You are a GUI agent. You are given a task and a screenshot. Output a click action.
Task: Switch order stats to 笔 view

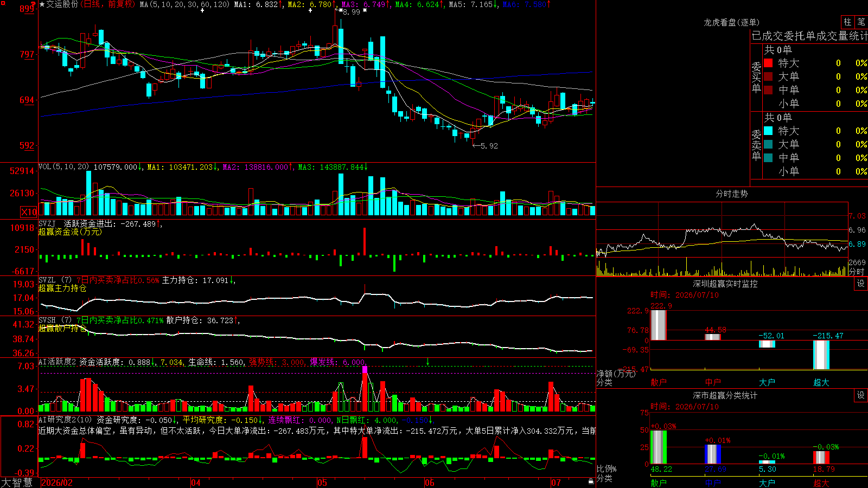point(861,22)
